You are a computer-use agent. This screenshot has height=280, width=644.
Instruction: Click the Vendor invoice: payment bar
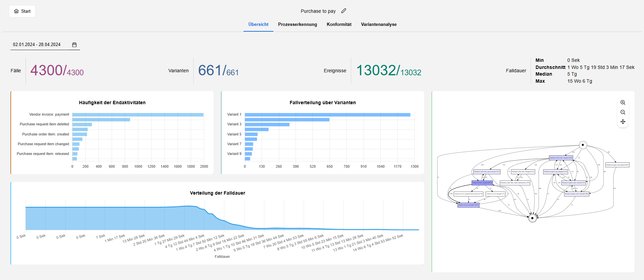click(x=138, y=115)
